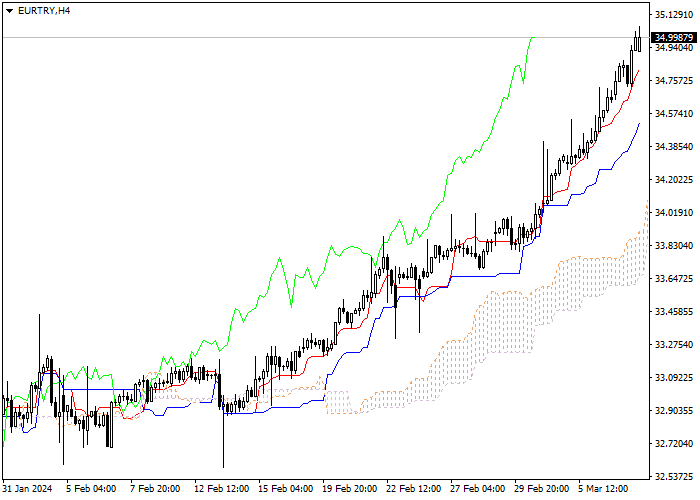Image resolution: width=700 pixels, height=500 pixels.
Task: Click the latest candlestick at chart's right edge
Action: click(639, 44)
